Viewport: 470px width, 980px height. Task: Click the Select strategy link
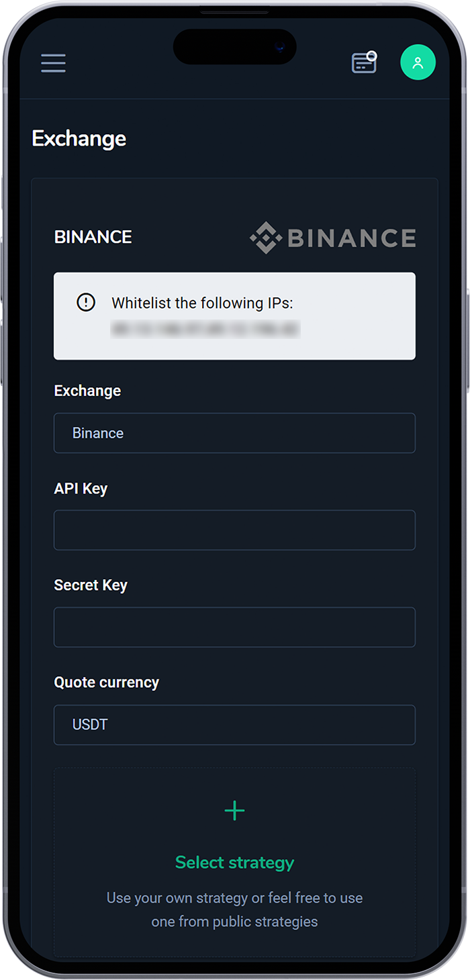tap(234, 863)
